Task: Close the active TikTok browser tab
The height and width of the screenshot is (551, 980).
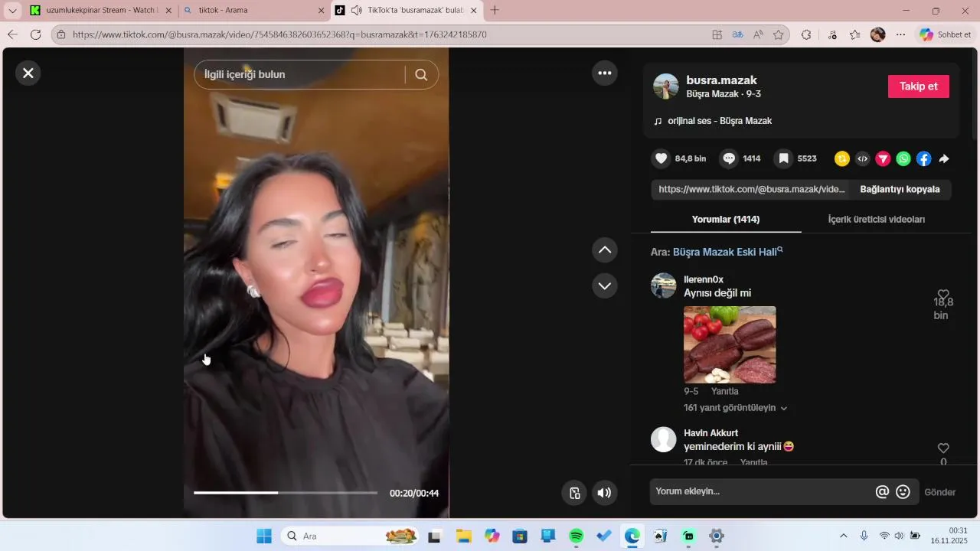Action: [474, 11]
